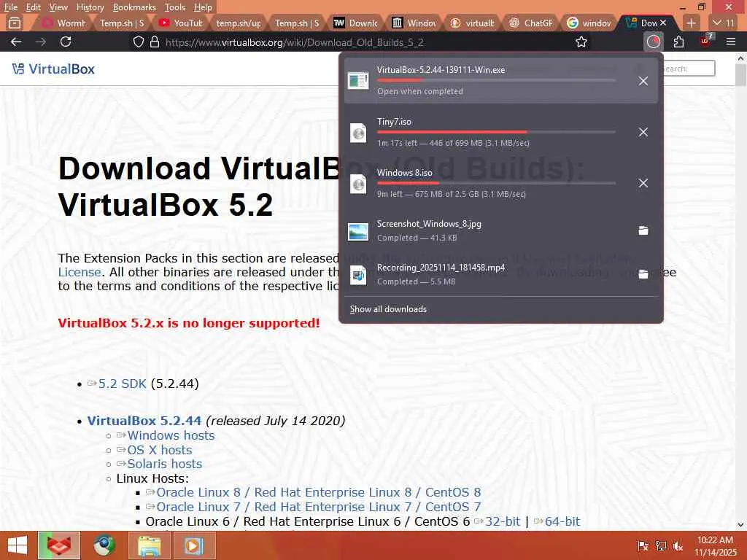
Task: Close the active Download tab
Action: tap(663, 23)
